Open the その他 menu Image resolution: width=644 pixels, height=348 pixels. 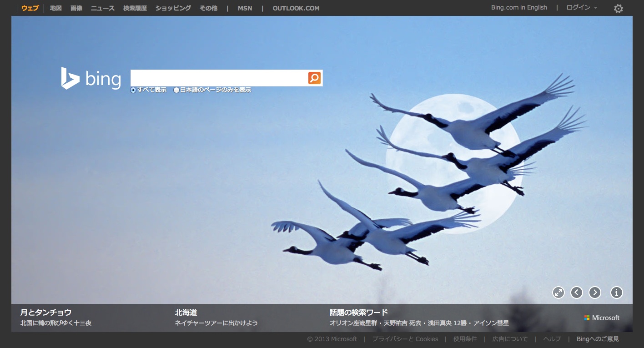(208, 8)
